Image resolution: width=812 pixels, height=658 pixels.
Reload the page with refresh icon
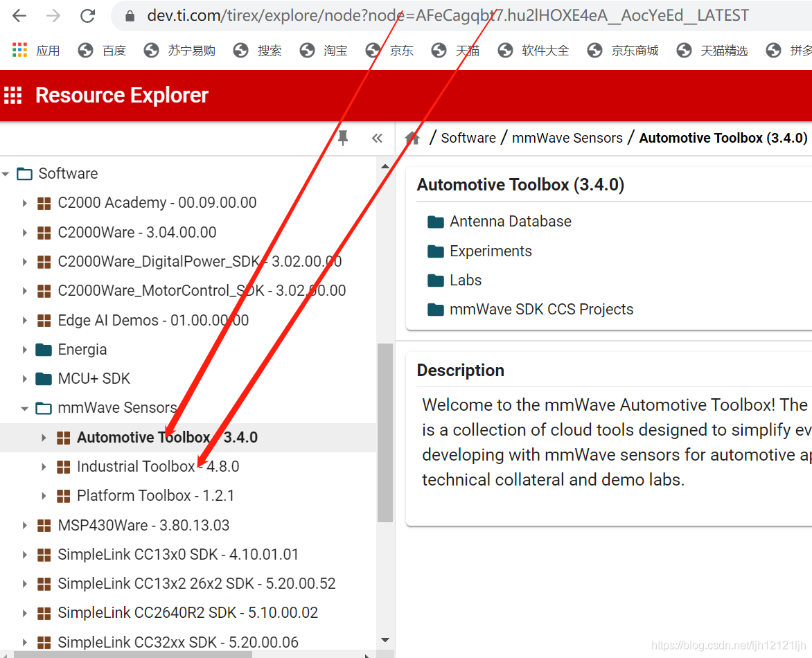point(87,16)
